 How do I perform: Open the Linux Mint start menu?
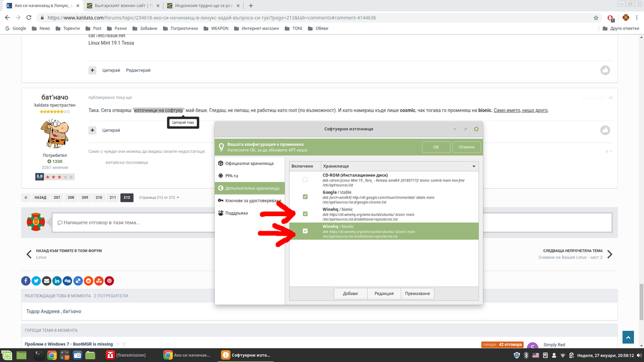[x=8, y=355]
